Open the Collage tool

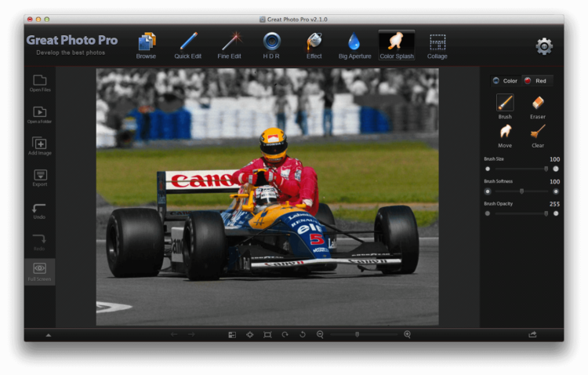point(437,46)
